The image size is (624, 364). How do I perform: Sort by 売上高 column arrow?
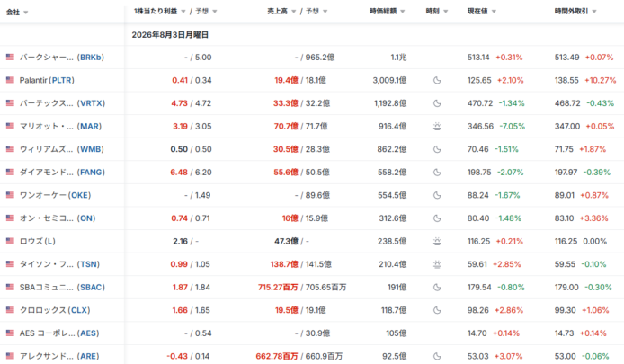(293, 11)
